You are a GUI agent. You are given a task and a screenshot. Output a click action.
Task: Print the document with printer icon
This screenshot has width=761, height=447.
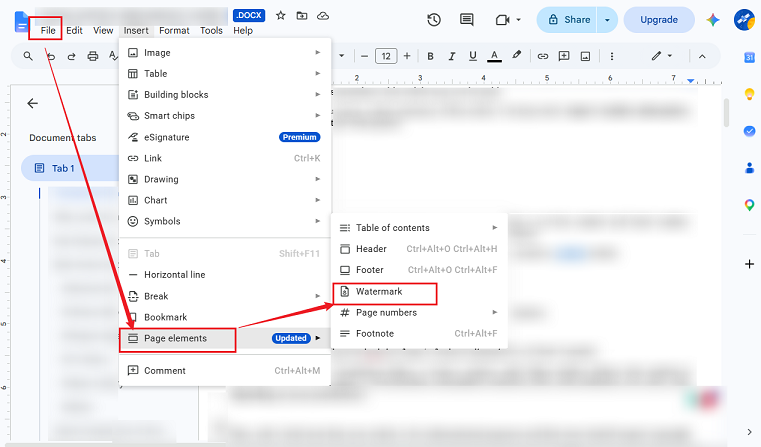click(93, 56)
